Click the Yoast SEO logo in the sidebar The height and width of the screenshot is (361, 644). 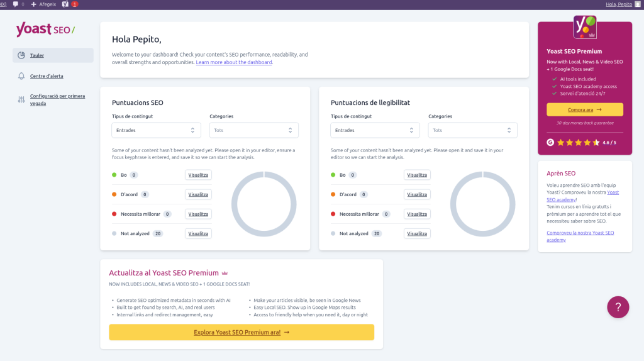[45, 29]
